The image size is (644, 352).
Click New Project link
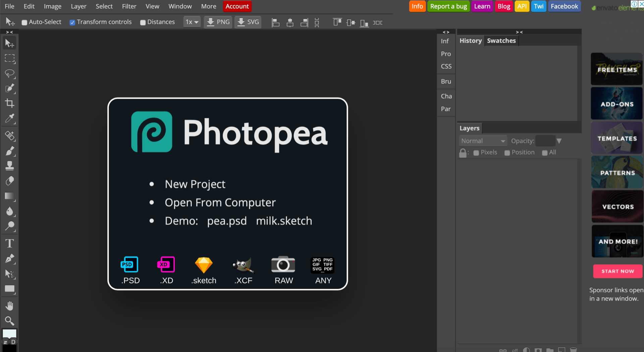(195, 184)
